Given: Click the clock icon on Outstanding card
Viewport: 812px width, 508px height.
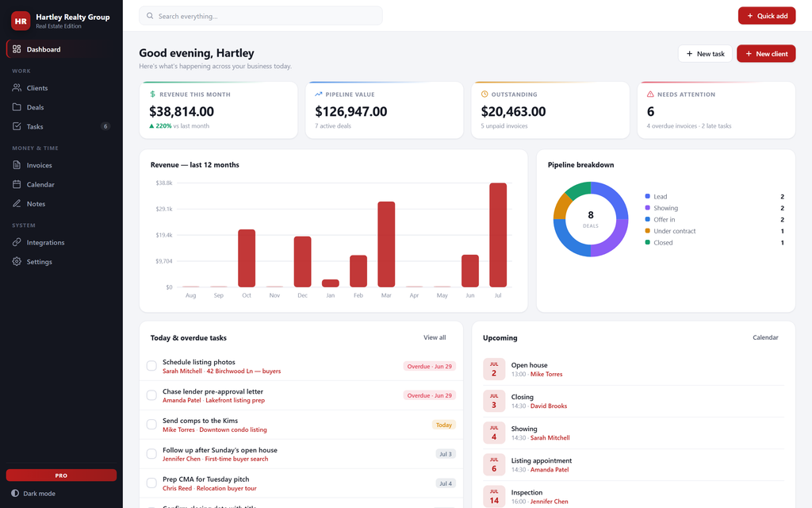Looking at the screenshot, I should tap(485, 94).
